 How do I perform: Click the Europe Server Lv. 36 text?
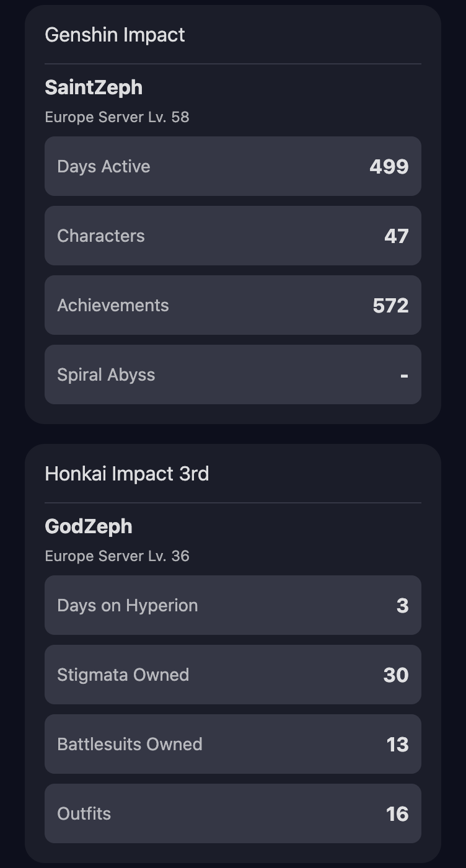(x=116, y=556)
